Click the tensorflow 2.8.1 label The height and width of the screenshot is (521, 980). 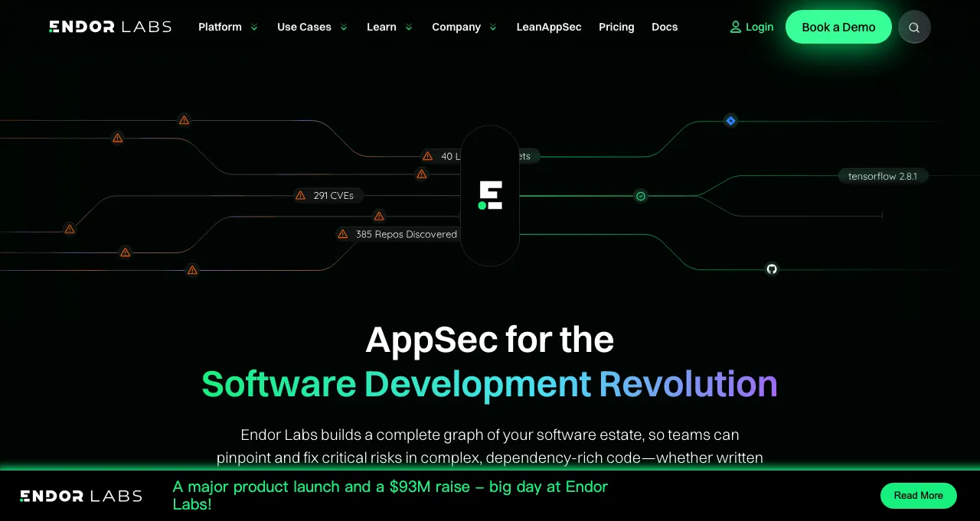[883, 176]
